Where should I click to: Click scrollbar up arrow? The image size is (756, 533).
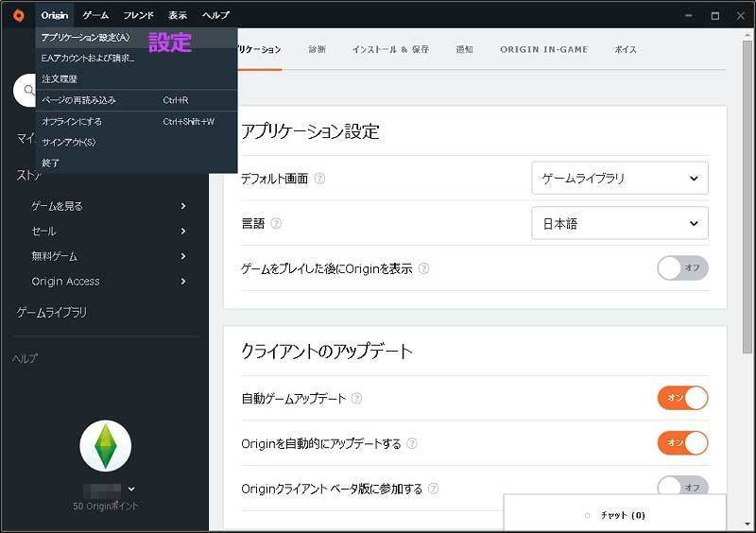(x=747, y=35)
